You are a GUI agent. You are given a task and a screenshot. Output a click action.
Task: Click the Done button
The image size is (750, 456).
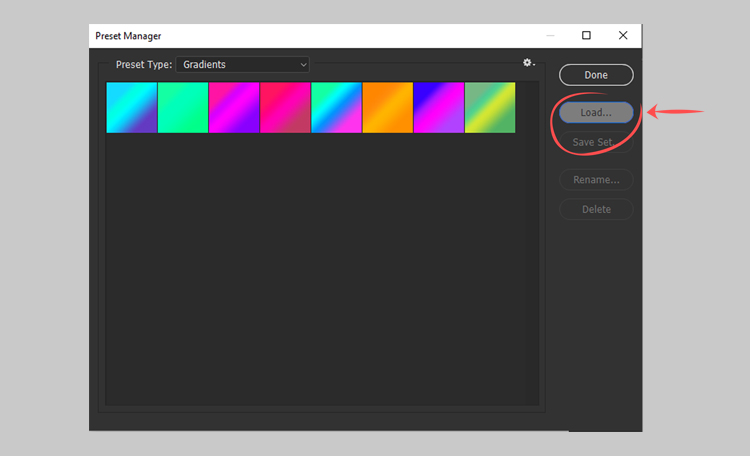(x=596, y=75)
